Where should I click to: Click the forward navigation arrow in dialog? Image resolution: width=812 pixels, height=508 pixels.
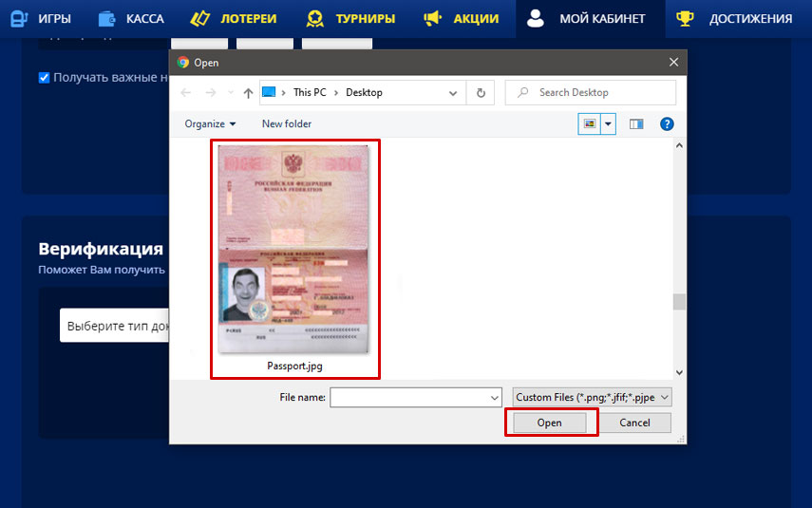211,93
